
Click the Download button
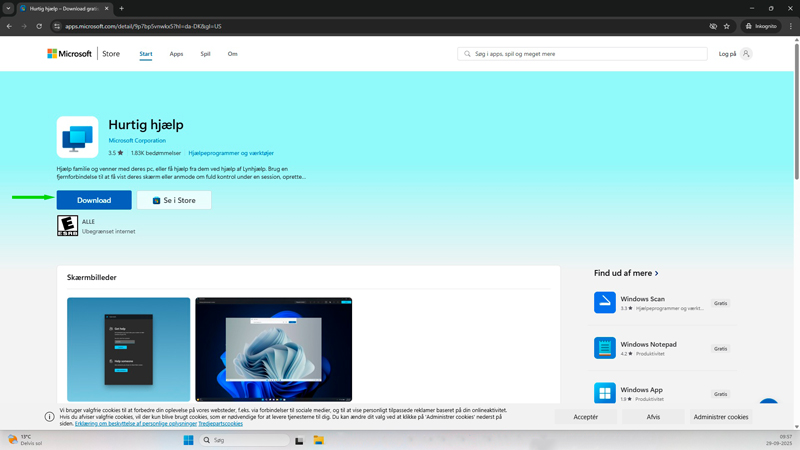pyautogui.click(x=94, y=200)
